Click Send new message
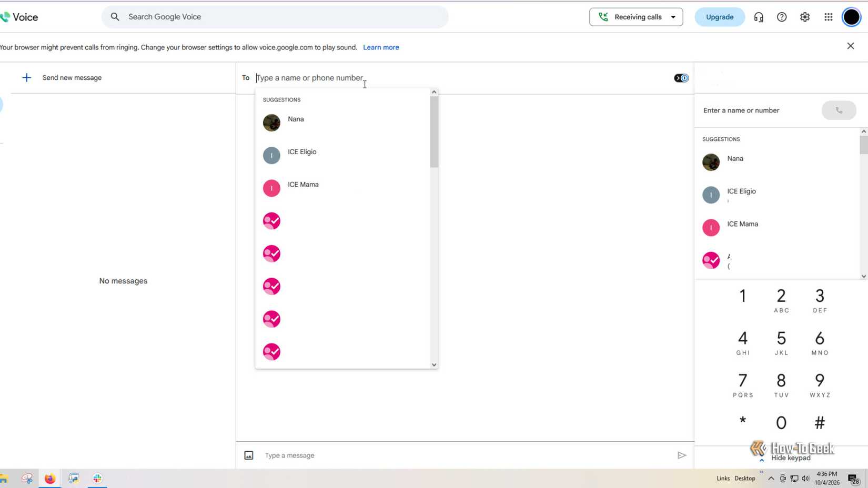This screenshot has height=488, width=868. pyautogui.click(x=72, y=78)
